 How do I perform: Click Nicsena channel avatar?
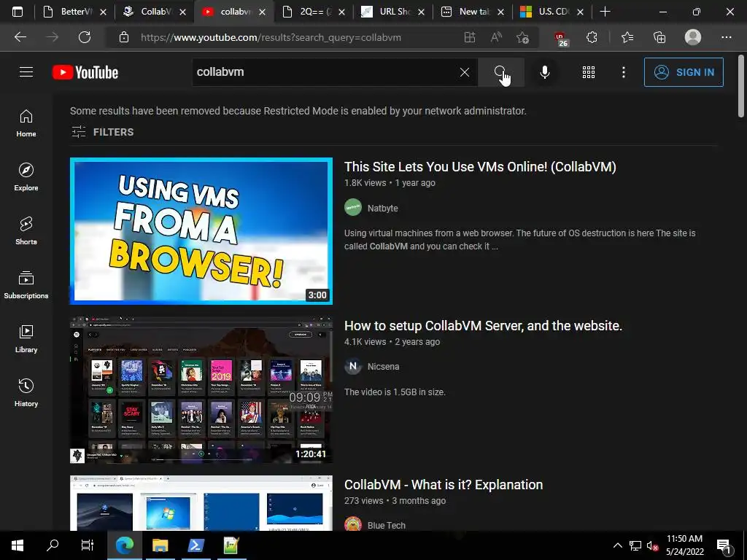[353, 366]
